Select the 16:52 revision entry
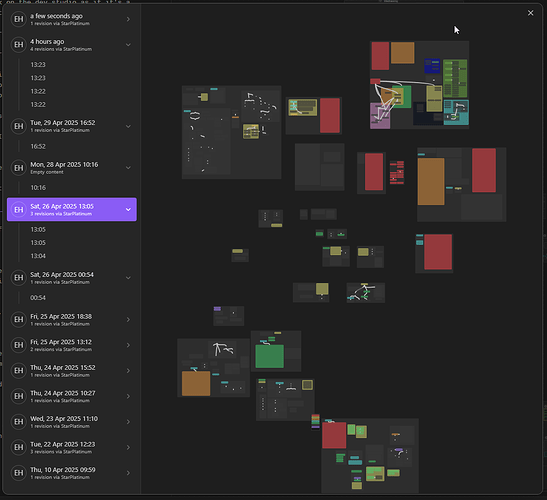Screen dimensions: 547x500 (x=38, y=146)
